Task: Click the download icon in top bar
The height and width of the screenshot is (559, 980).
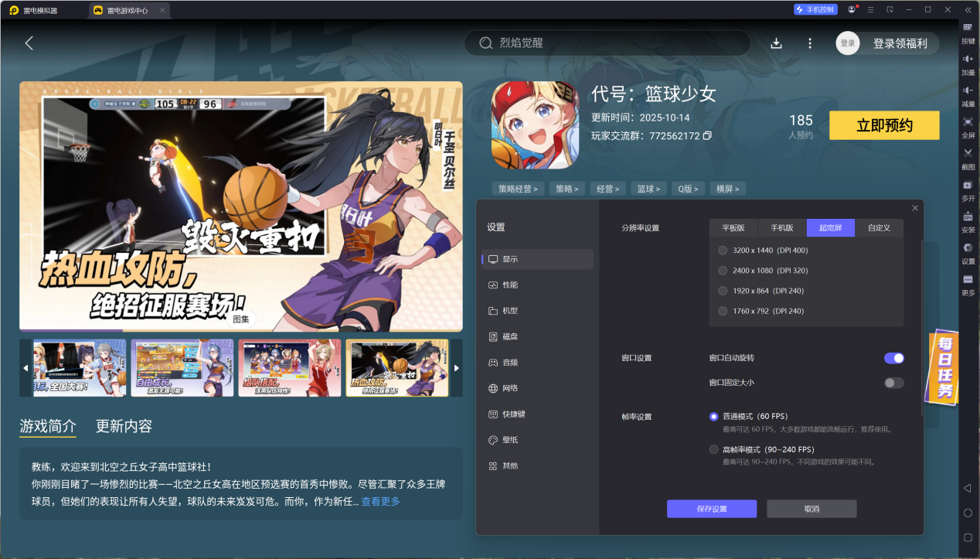Action: (776, 43)
